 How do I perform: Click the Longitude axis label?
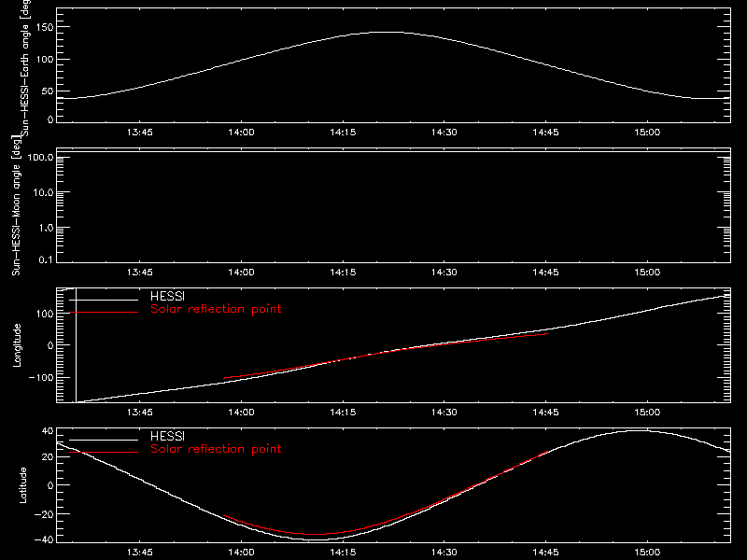click(x=17, y=345)
